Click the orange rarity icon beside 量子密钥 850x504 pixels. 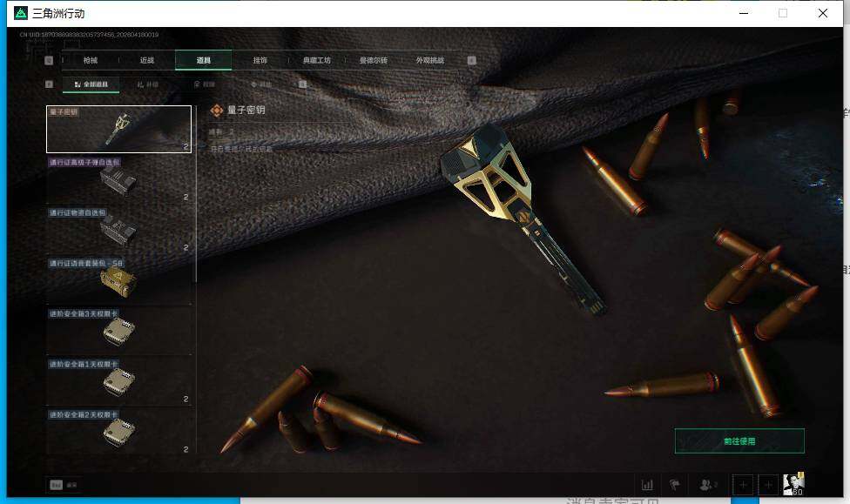pos(216,111)
